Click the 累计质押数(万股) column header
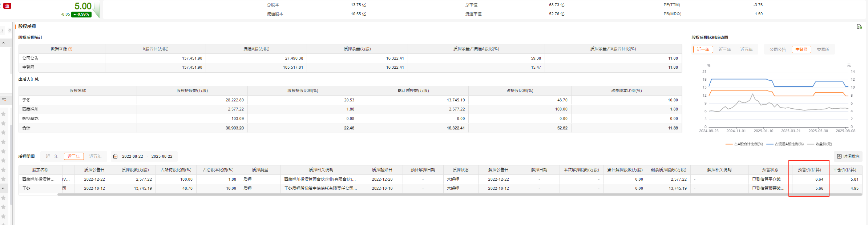Screen dimensions: 868x225 [x=413, y=91]
